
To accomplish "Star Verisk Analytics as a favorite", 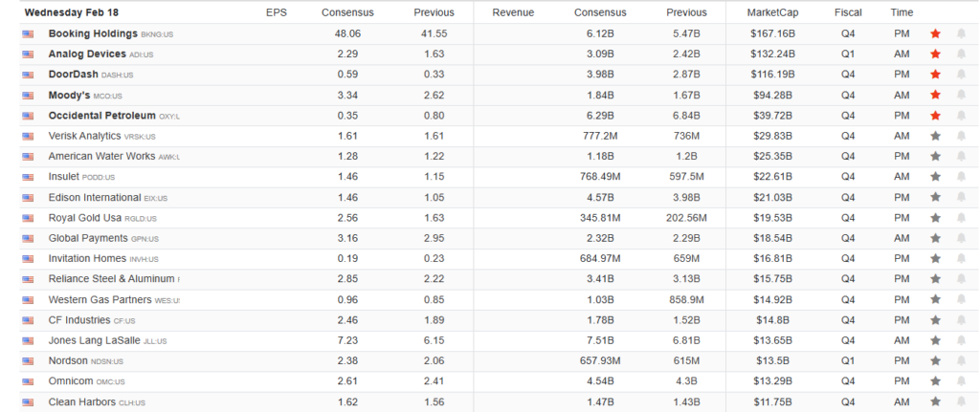I will 935,136.
